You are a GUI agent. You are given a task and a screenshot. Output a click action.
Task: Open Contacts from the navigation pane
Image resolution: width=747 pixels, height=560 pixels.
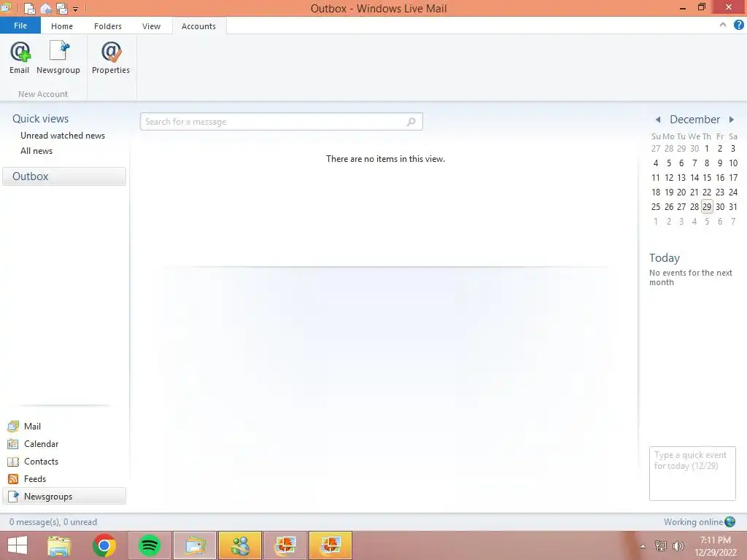pyautogui.click(x=41, y=462)
